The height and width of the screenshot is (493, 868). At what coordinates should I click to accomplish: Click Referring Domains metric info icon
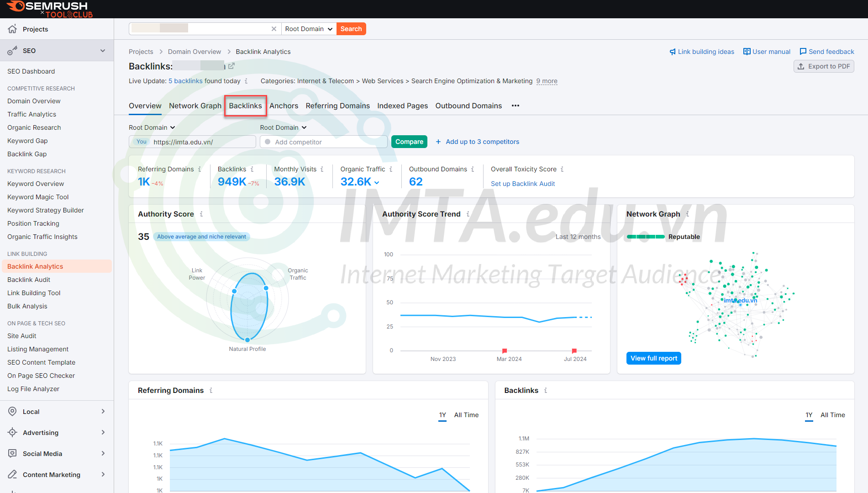pyautogui.click(x=200, y=169)
